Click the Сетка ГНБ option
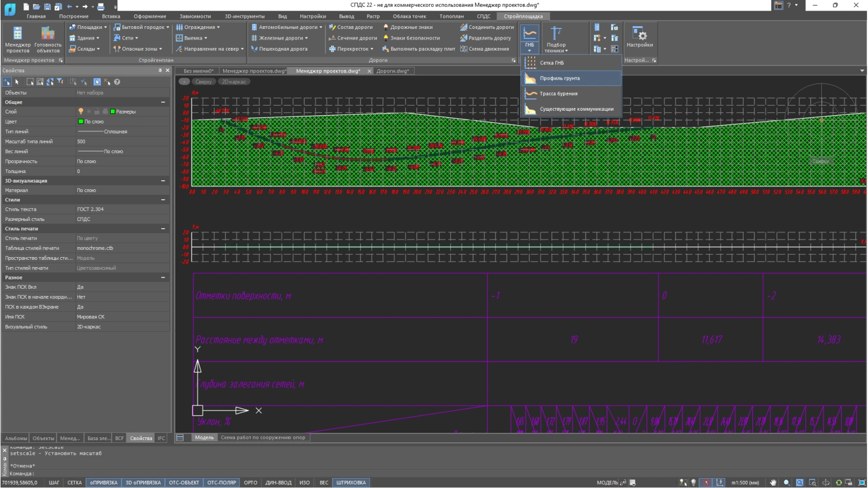Image resolution: width=868 pixels, height=488 pixels. 551,63
